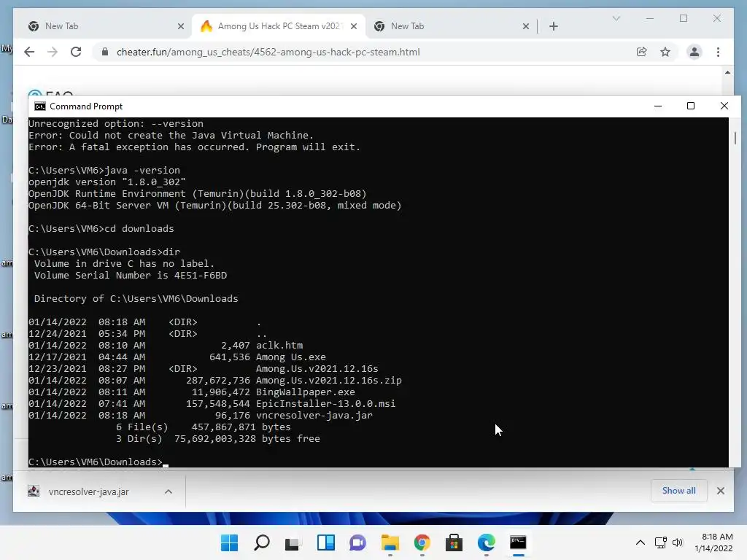Click the network icon in system tray
Image resolution: width=747 pixels, height=560 pixels.
tap(660, 542)
